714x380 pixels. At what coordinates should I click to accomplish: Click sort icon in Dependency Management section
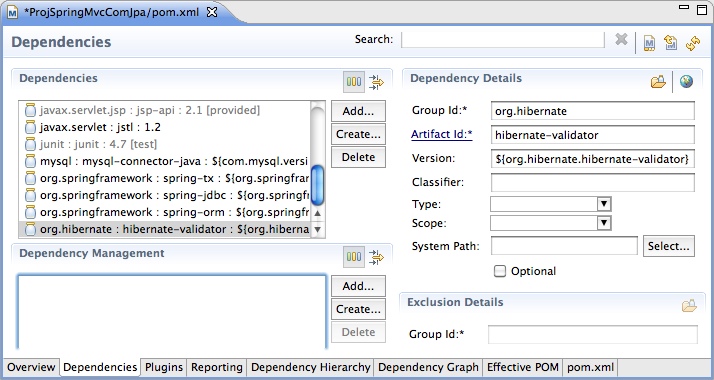click(377, 257)
